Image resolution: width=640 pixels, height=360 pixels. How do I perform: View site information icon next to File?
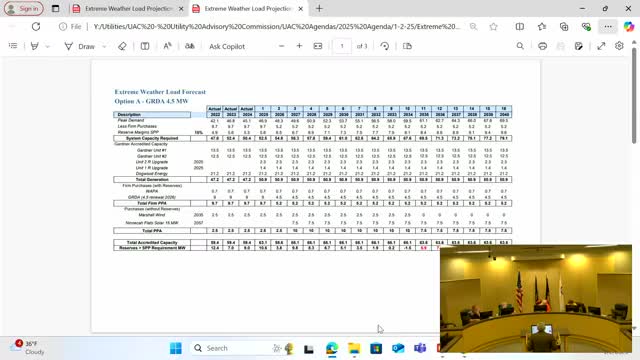pos(63,27)
